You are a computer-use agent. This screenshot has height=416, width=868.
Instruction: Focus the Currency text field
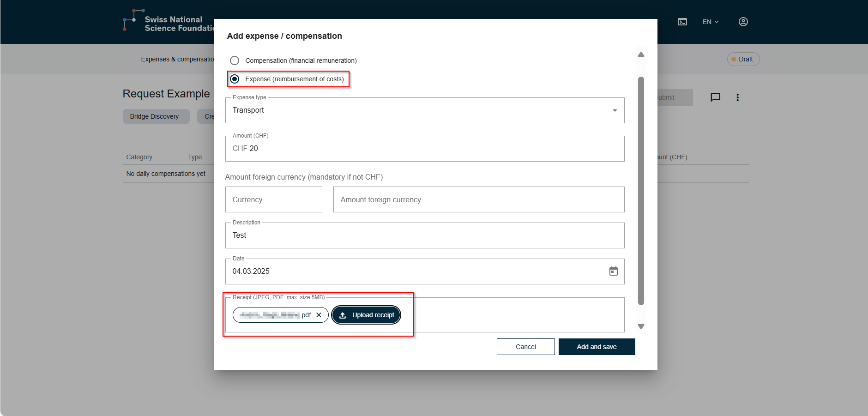[273, 199]
